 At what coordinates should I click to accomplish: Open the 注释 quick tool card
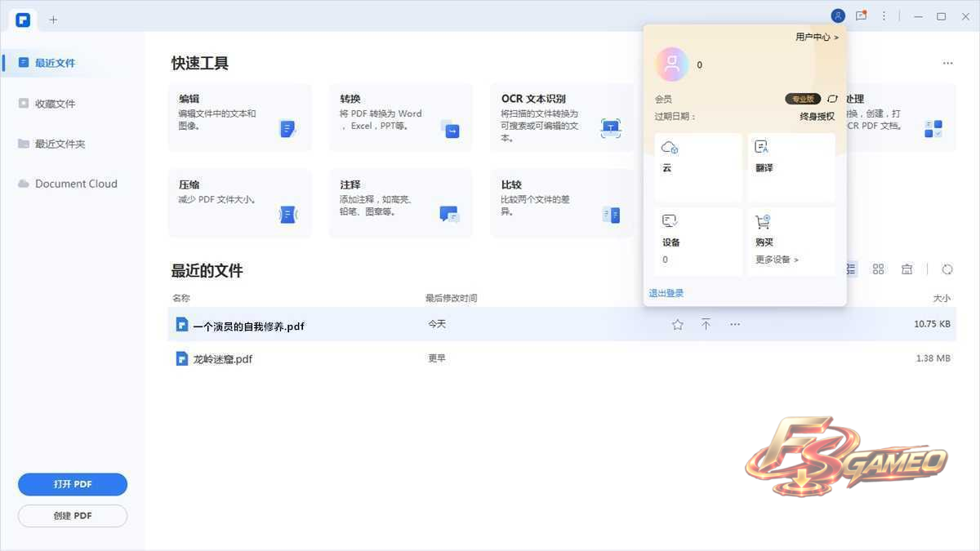(x=400, y=203)
